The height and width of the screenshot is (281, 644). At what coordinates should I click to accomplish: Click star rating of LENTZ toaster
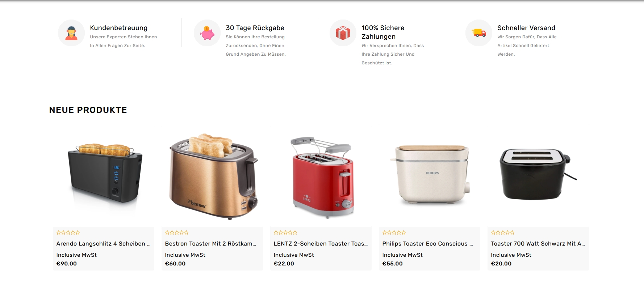pyautogui.click(x=285, y=233)
